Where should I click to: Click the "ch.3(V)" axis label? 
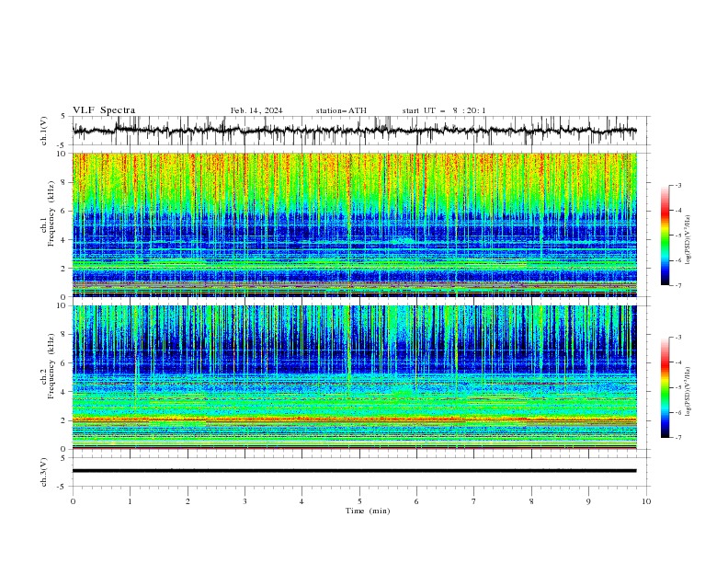[44, 472]
